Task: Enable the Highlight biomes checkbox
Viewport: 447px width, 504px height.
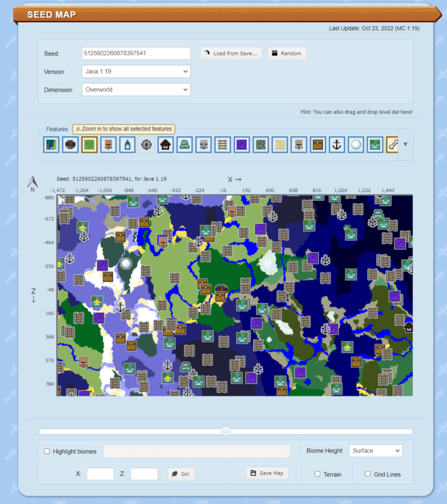Action: [47, 451]
